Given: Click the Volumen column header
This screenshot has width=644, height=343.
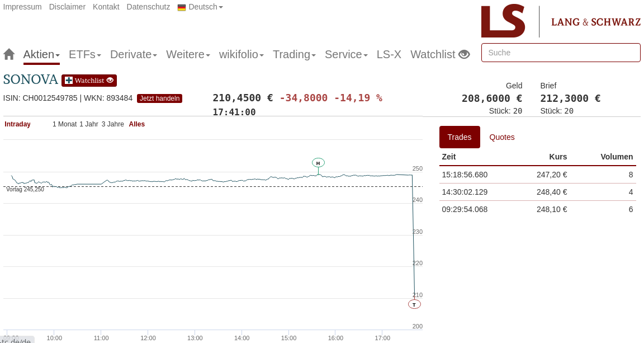Looking at the screenshot, I should point(617,157).
